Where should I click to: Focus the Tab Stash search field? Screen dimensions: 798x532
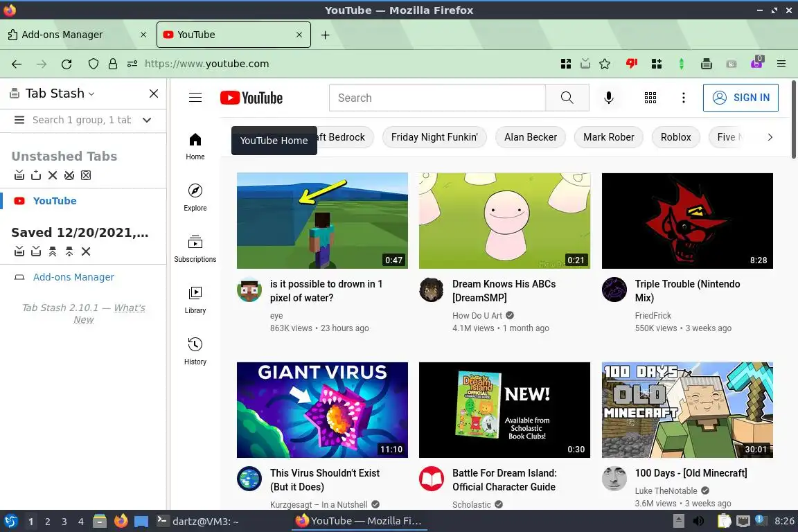pos(82,120)
